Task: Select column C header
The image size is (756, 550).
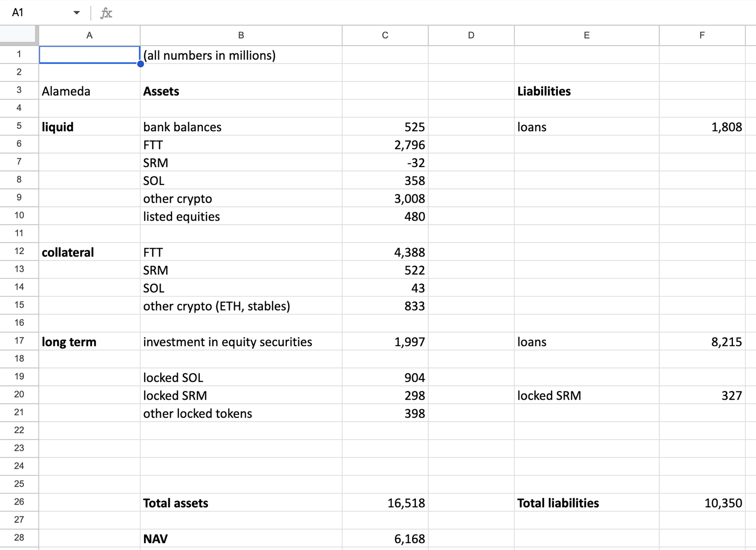Action: tap(385, 35)
